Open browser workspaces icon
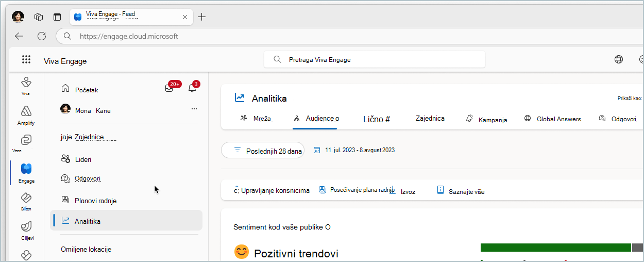 pos(39,17)
